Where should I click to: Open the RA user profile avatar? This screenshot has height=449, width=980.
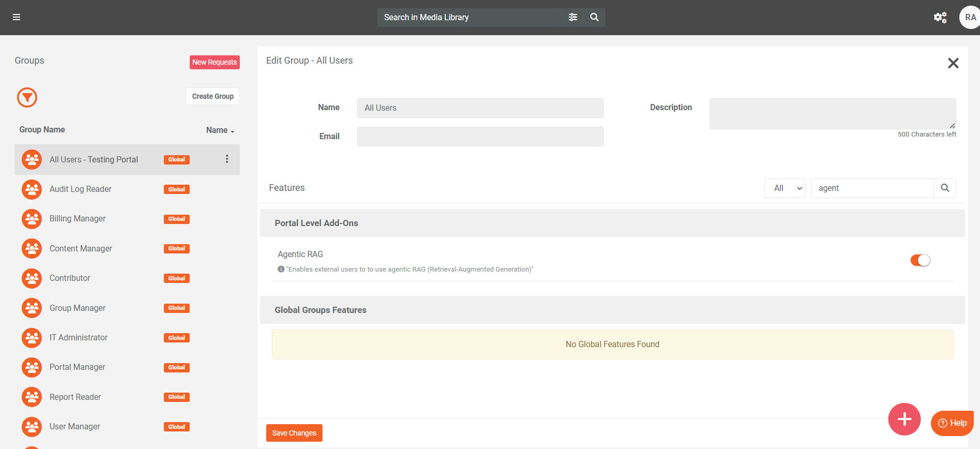tap(970, 18)
